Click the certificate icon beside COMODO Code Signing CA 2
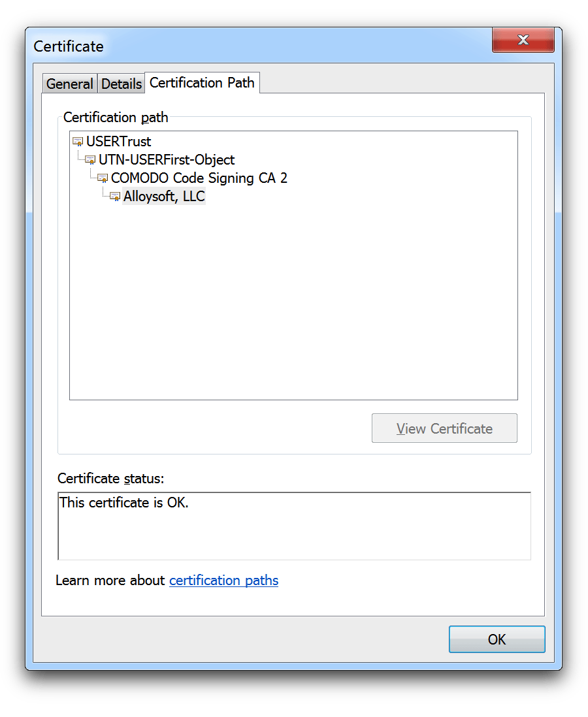 coord(103,178)
